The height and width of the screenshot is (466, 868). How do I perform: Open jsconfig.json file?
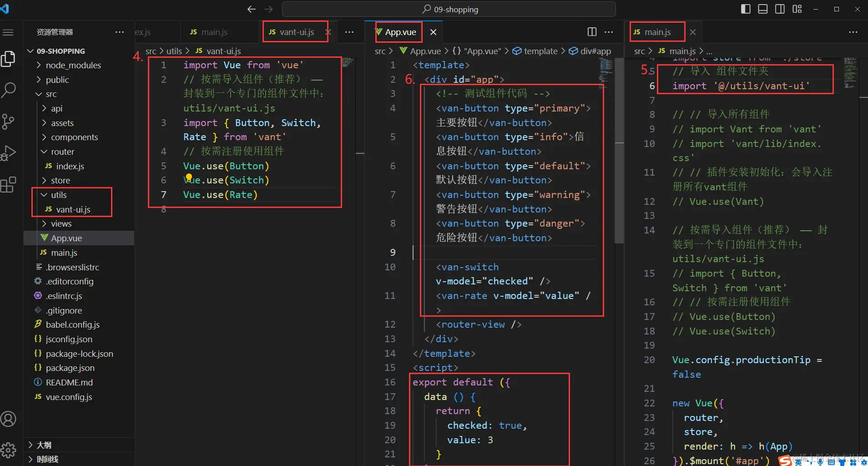point(79,339)
